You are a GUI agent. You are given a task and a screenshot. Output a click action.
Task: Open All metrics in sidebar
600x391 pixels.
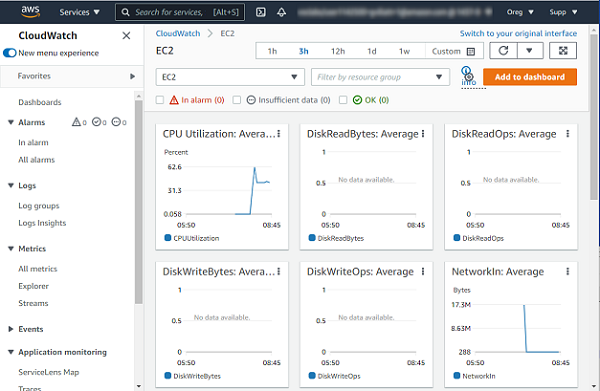click(x=38, y=269)
